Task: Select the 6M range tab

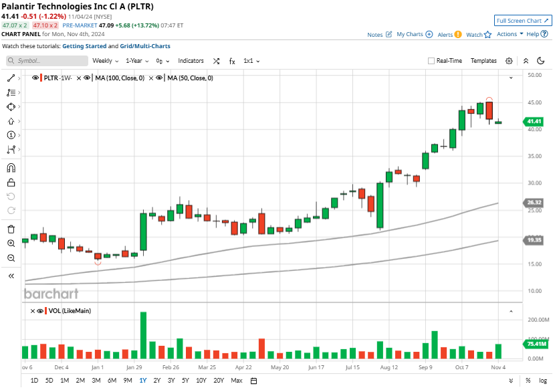Action: (112, 381)
